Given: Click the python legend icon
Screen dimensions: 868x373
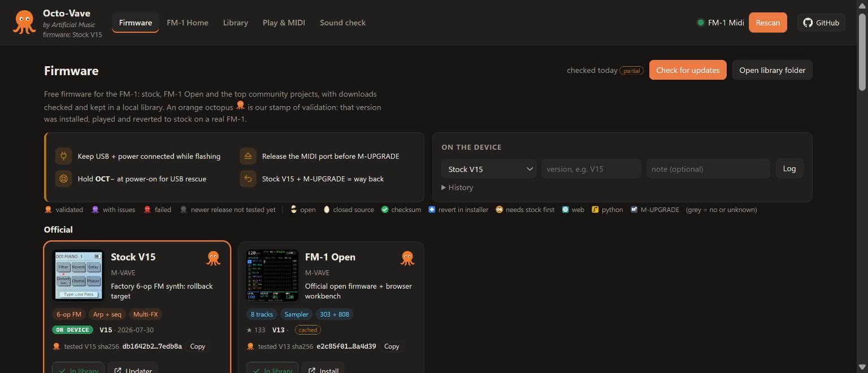Looking at the screenshot, I should [x=595, y=210].
